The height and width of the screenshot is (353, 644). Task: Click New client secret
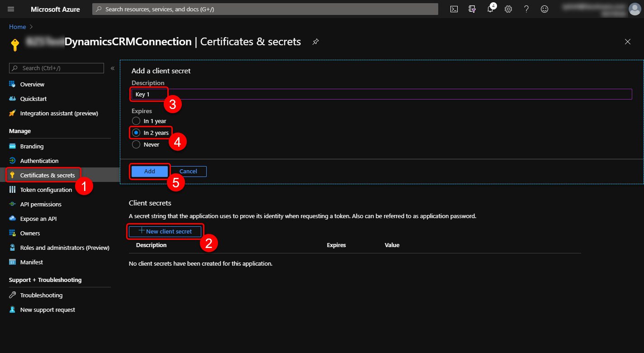tap(165, 231)
